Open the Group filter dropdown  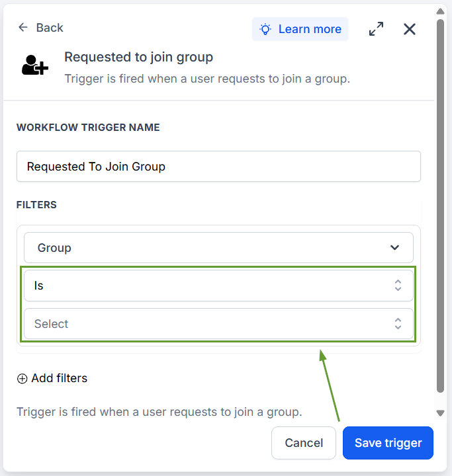[x=218, y=248]
